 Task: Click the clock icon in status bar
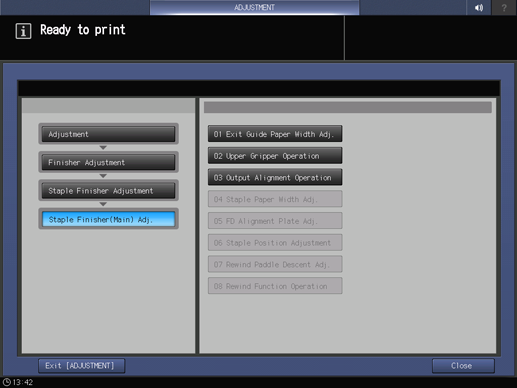(x=7, y=382)
